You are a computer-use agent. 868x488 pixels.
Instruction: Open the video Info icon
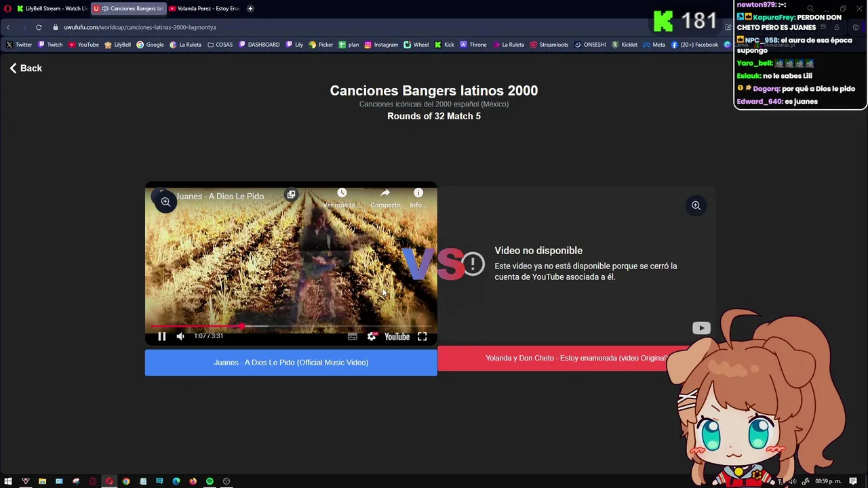418,193
